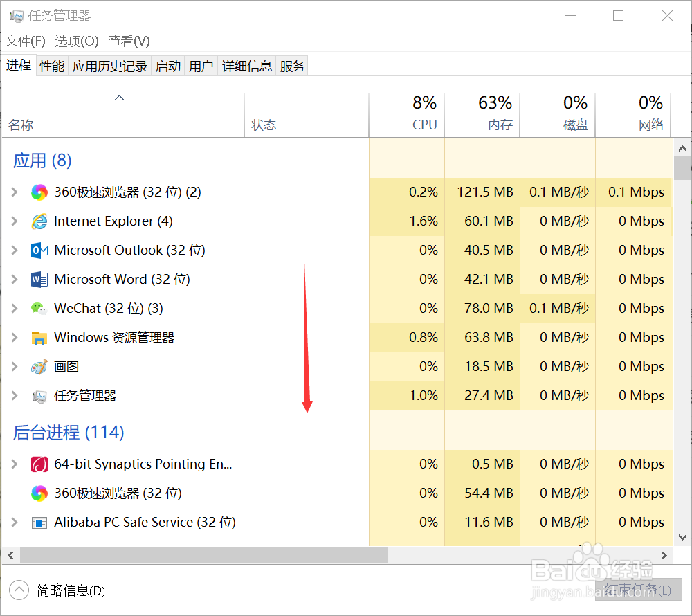Click the 任务管理器 process row icon

point(39,396)
